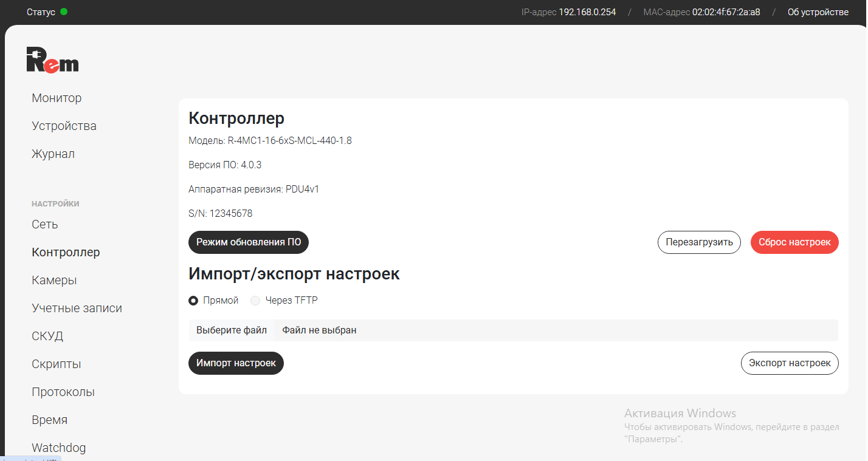
Task: Click the green status indicator dot
Action: pyautogui.click(x=64, y=12)
